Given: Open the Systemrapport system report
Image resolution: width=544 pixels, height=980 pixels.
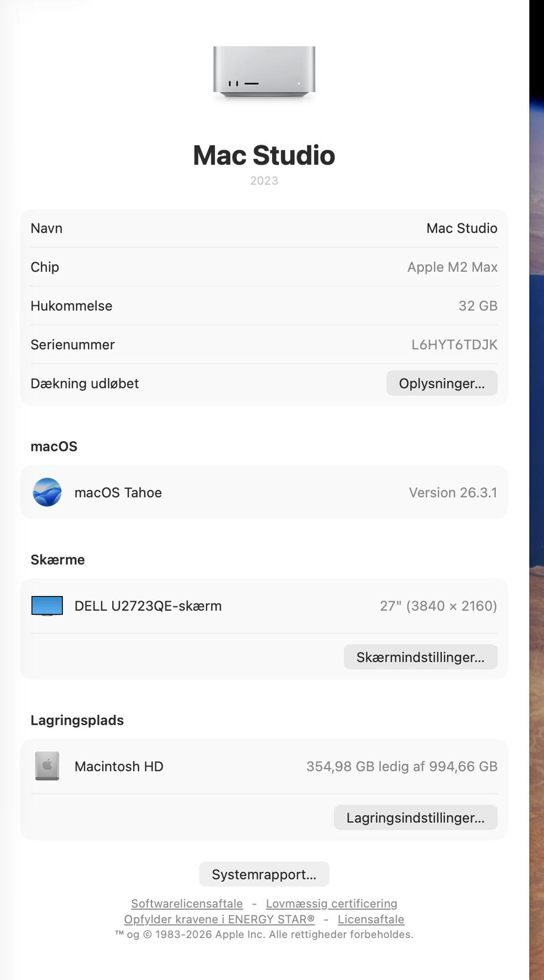Looking at the screenshot, I should (x=264, y=875).
